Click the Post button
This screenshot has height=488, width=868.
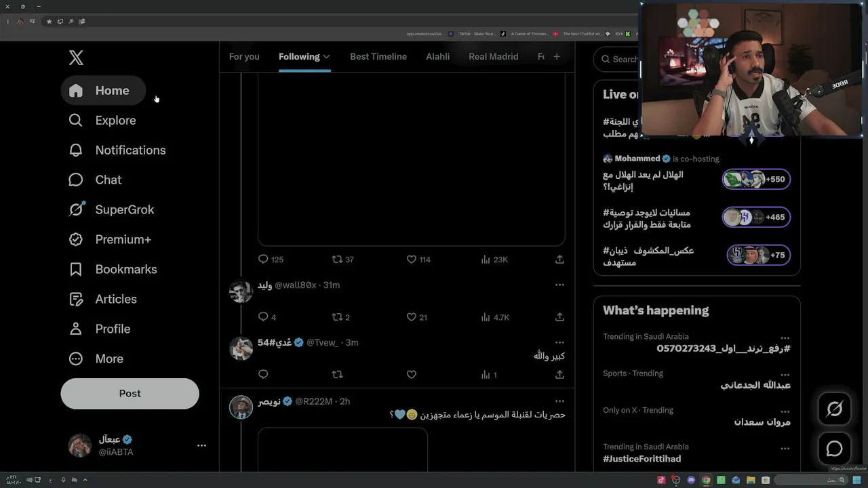click(x=130, y=394)
